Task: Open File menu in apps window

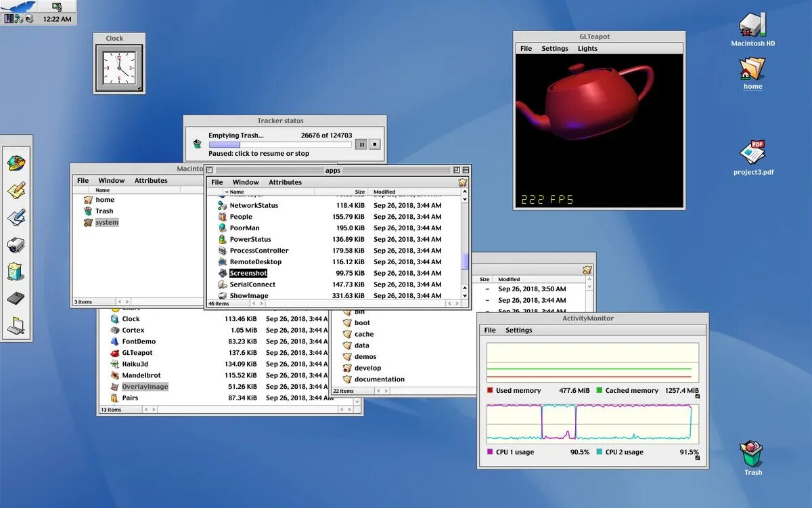Action: coord(217,182)
